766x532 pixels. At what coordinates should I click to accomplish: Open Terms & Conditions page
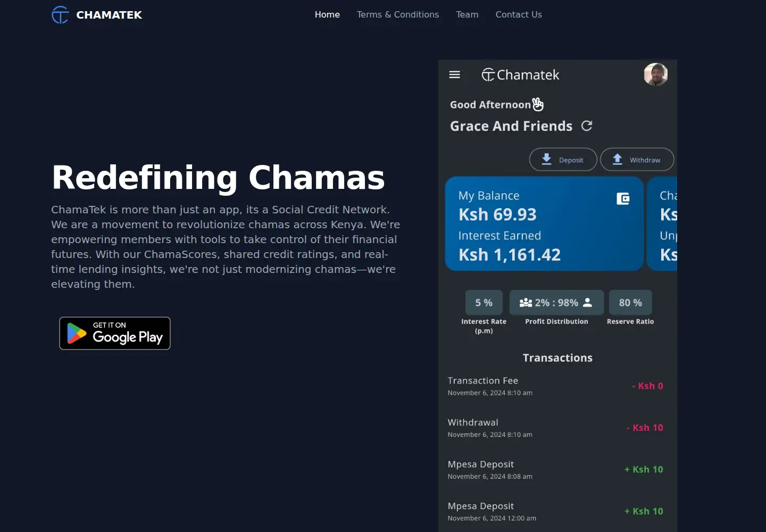(398, 15)
